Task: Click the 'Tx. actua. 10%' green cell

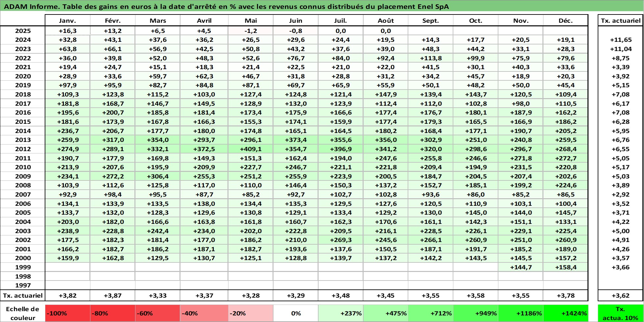Action: [x=620, y=313]
